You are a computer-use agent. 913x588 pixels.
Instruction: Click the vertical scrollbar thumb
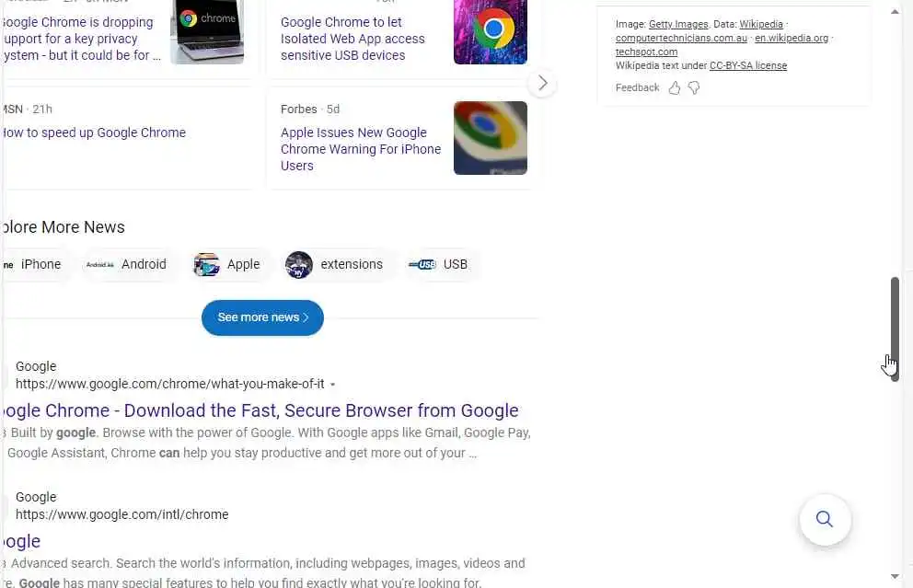[895, 329]
